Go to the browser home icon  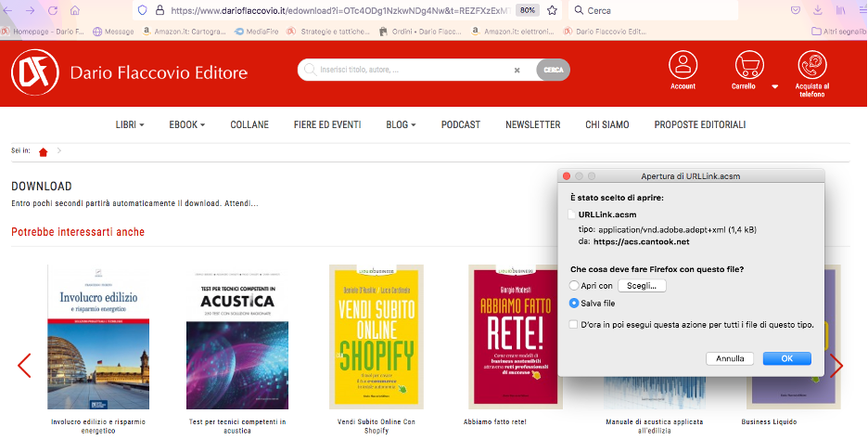pos(75,10)
